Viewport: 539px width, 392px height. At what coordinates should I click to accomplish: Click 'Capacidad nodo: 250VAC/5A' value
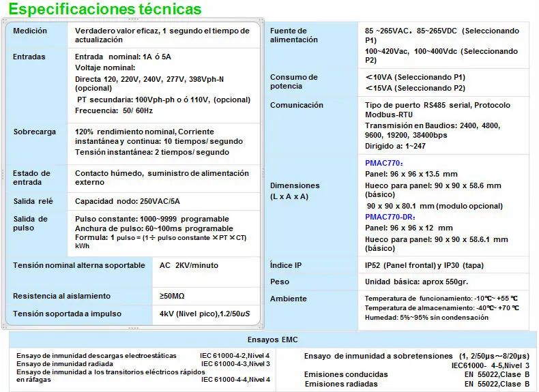coord(128,201)
